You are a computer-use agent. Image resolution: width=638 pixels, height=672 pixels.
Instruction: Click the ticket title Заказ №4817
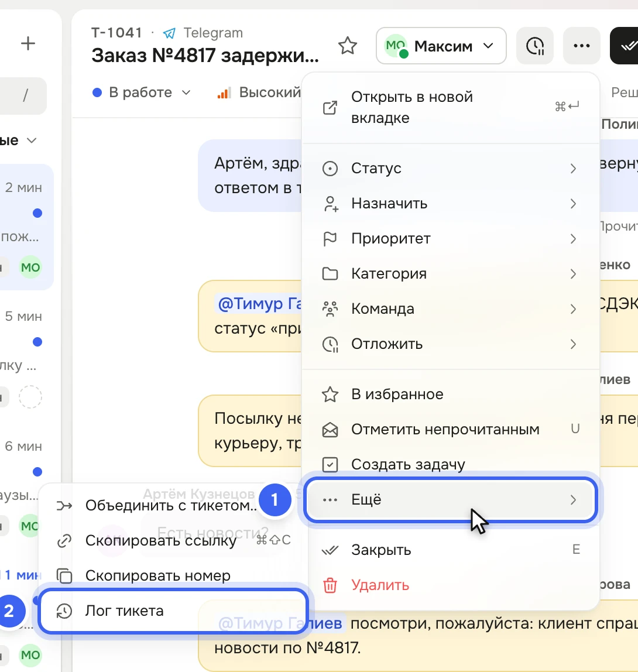click(x=205, y=55)
